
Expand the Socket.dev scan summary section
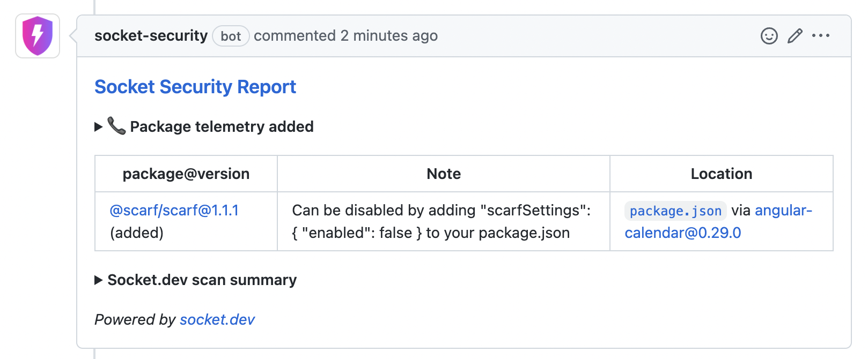(x=99, y=280)
